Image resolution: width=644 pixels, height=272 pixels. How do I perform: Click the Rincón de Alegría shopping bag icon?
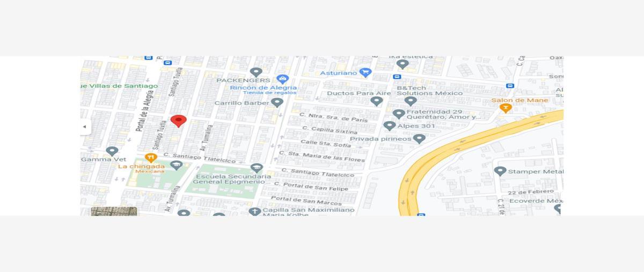(x=283, y=79)
